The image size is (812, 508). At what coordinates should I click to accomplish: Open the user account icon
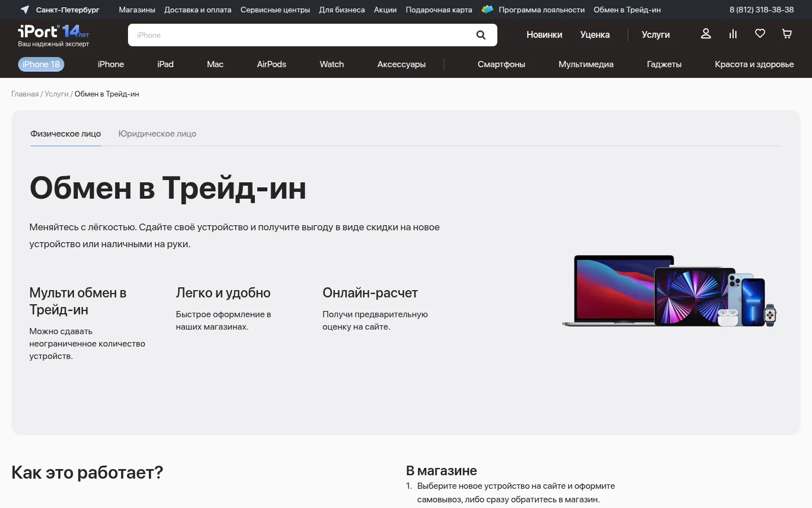(706, 34)
